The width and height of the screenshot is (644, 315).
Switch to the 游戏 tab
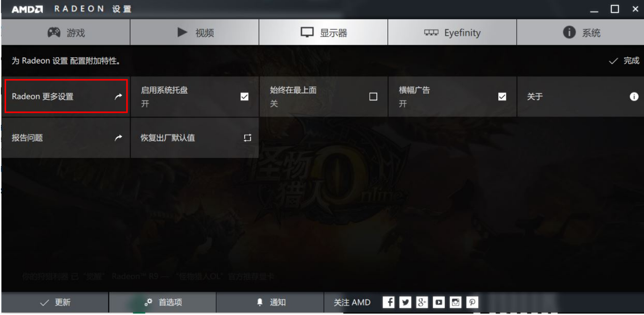coord(66,32)
